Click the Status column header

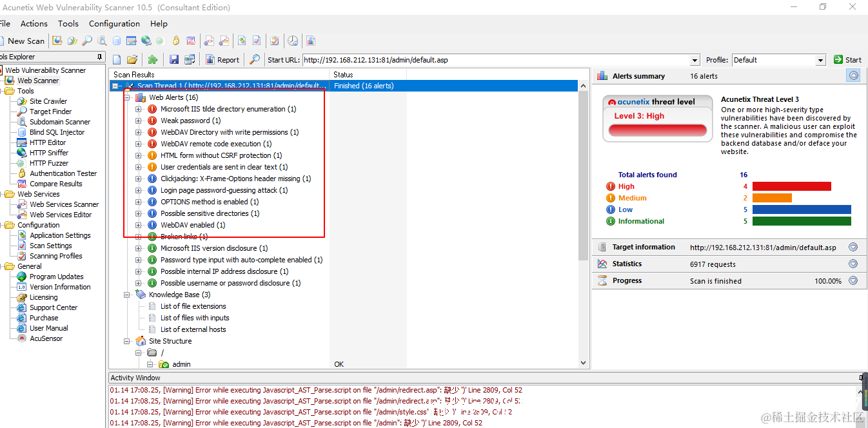368,75
